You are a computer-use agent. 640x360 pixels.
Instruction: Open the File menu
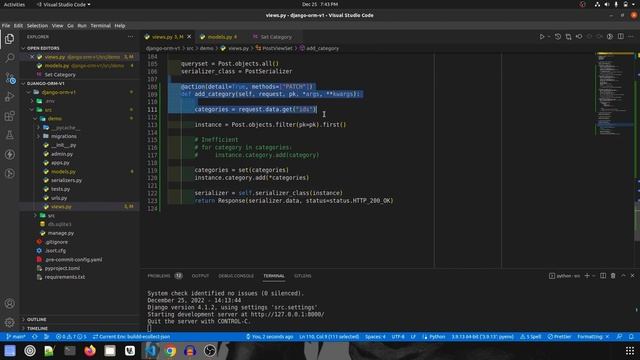(x=6, y=25)
